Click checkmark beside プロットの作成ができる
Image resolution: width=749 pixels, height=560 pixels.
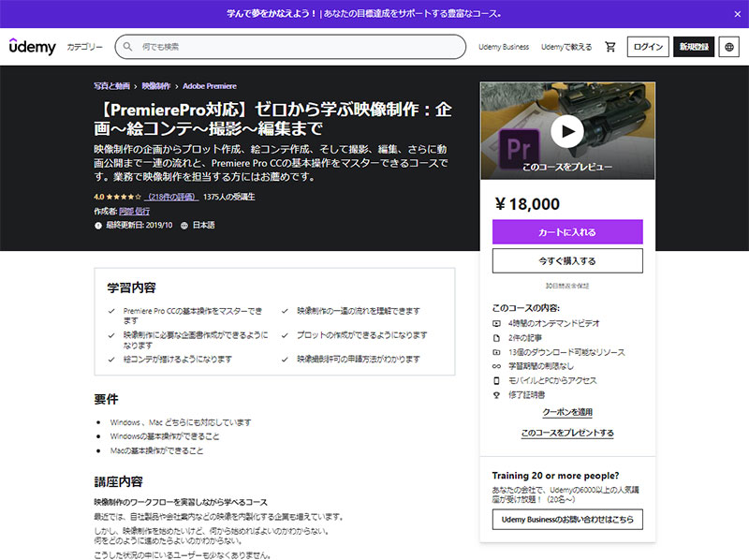coord(285,335)
